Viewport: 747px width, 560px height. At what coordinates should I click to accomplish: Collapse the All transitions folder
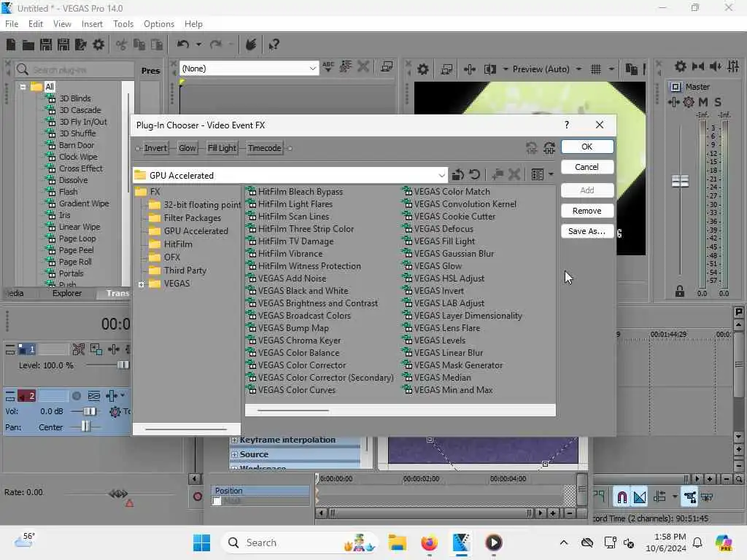(23, 87)
